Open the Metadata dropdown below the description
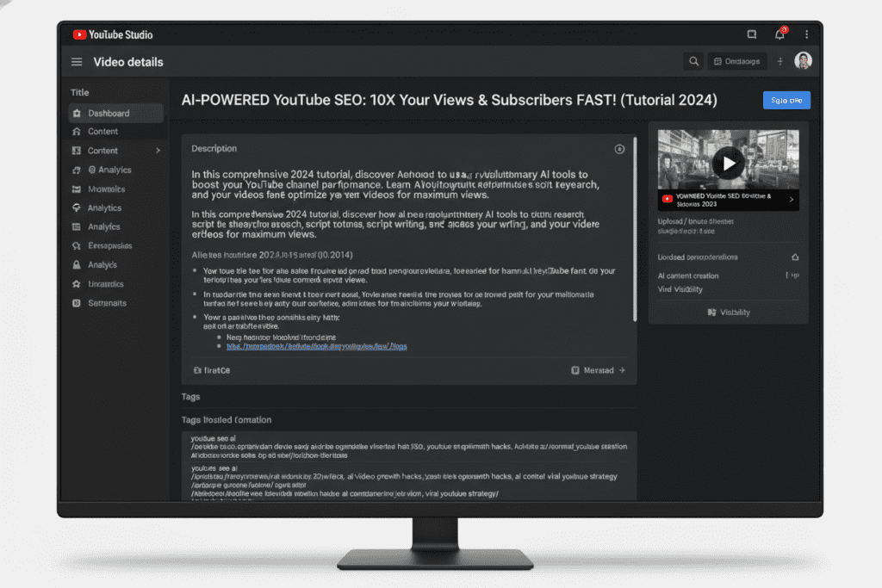This screenshot has height=588, width=882. (x=598, y=370)
